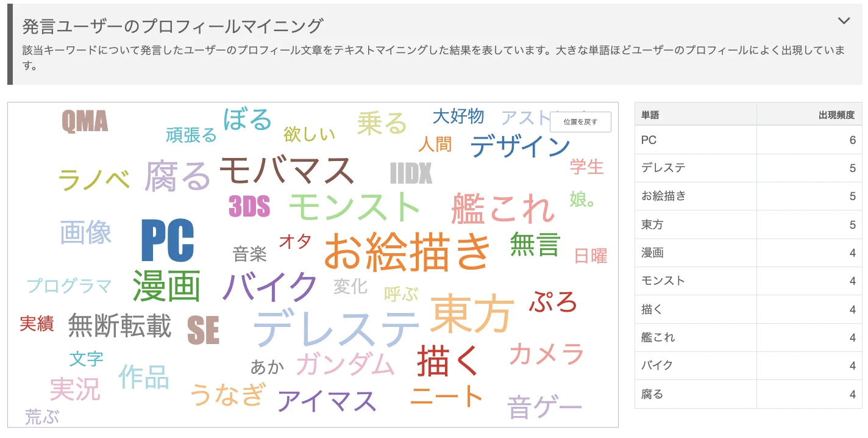The image size is (868, 438).
Task: Click the SE word in cloud
Action: (203, 330)
